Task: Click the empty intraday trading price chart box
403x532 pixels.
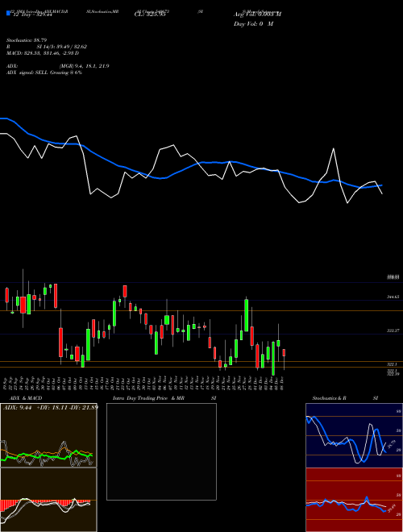Action: [x=161, y=451]
